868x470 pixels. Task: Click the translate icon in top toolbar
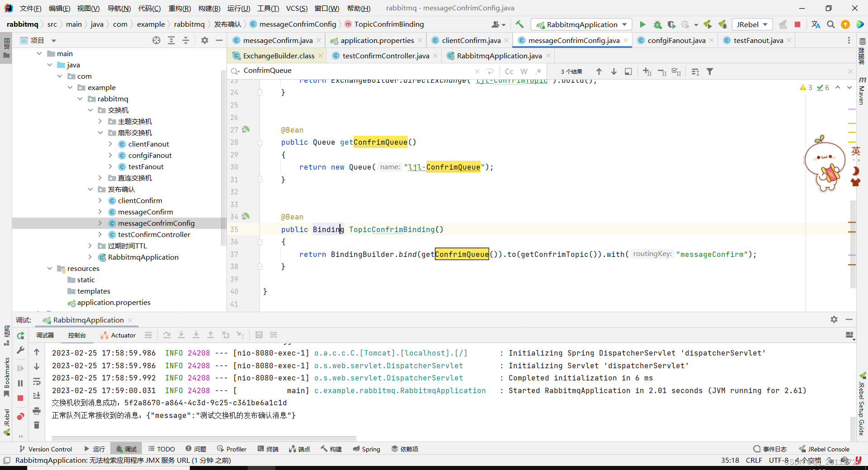point(816,24)
